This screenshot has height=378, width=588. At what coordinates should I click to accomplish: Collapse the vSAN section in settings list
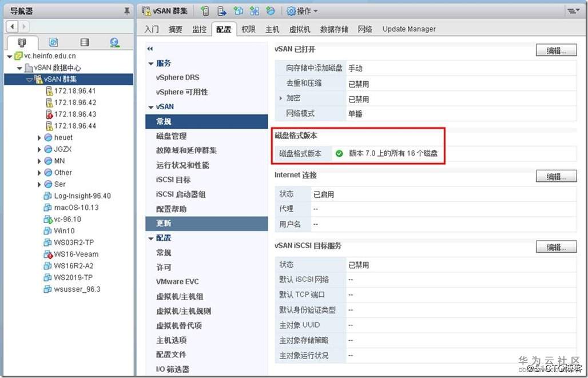point(151,107)
